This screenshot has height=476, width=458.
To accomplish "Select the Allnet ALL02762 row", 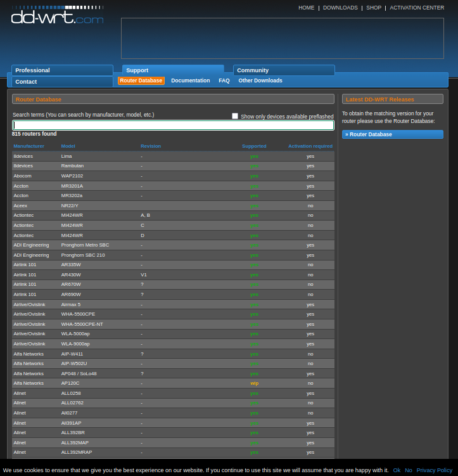I will (x=173, y=403).
